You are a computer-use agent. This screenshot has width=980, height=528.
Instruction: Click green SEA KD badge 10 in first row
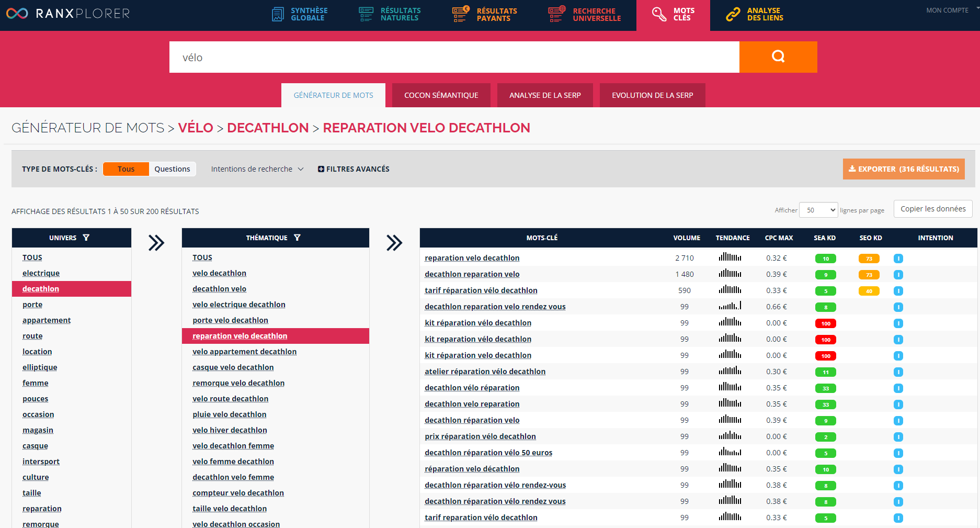[826, 259]
